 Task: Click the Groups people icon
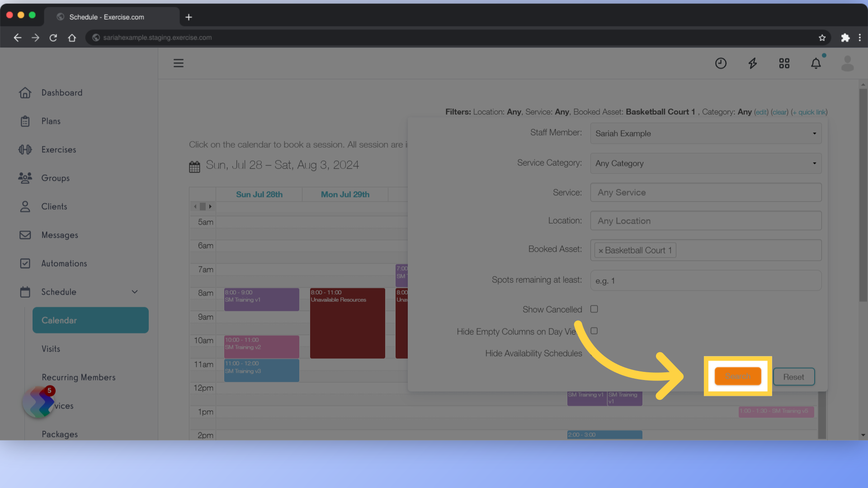point(25,178)
